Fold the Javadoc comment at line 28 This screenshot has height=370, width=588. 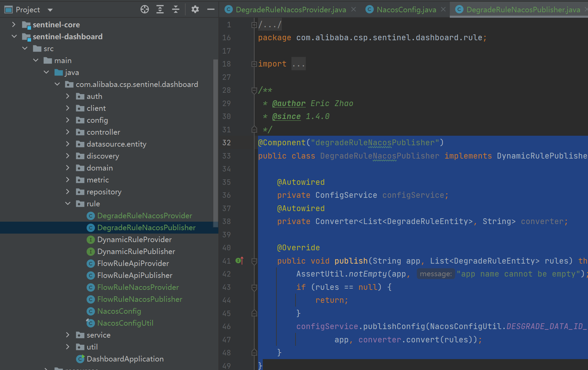click(x=254, y=90)
